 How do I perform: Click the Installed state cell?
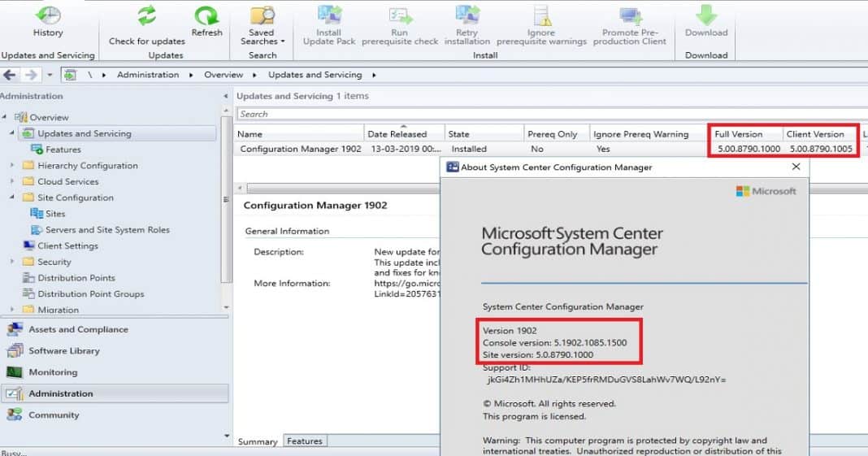coord(469,149)
